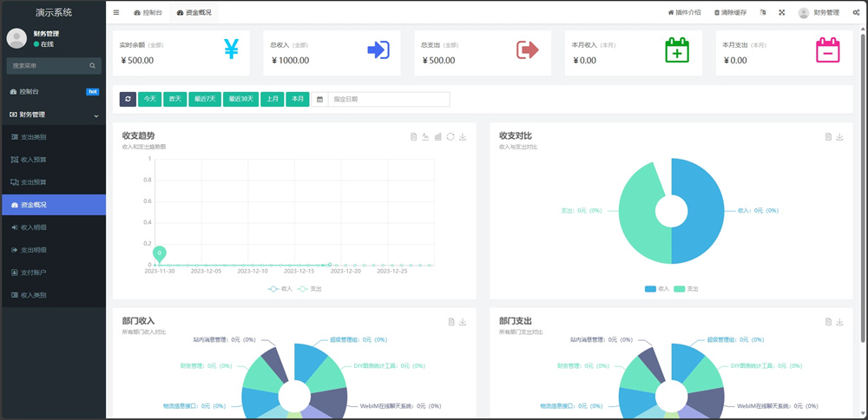Toggle 收入 series in 收支趋势 legend
Screen dimensions: 868x420
[279, 289]
